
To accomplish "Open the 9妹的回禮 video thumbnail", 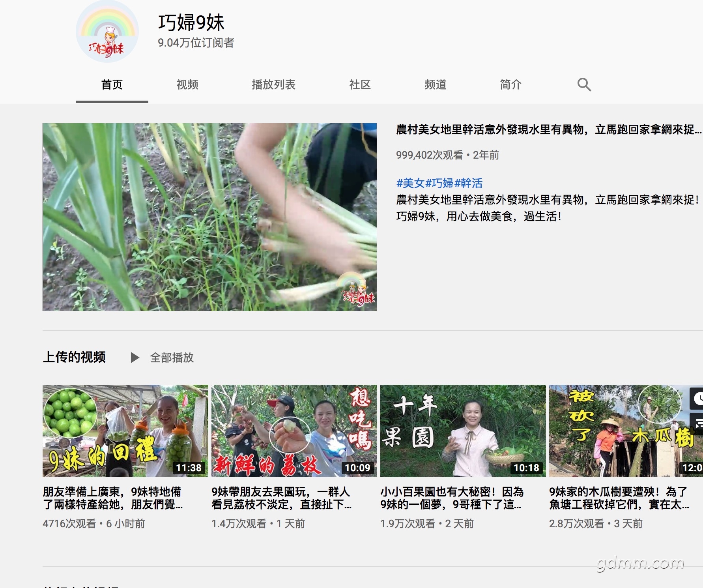I will point(125,431).
